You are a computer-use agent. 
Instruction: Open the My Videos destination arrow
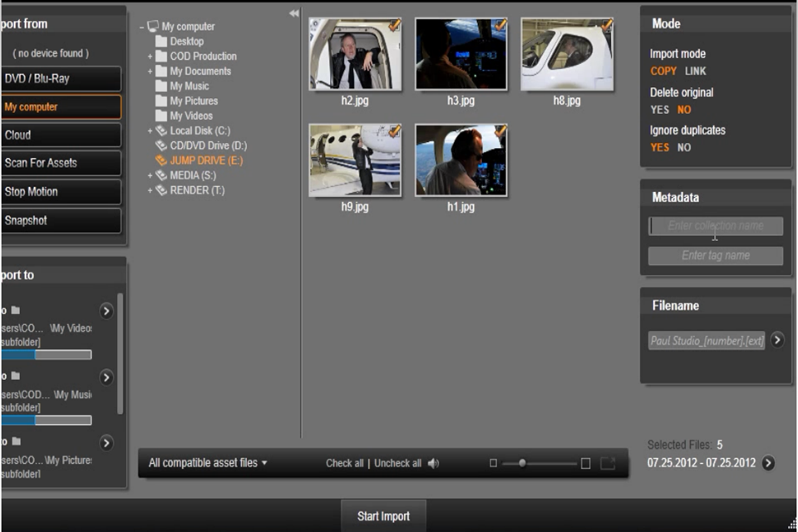tap(106, 311)
